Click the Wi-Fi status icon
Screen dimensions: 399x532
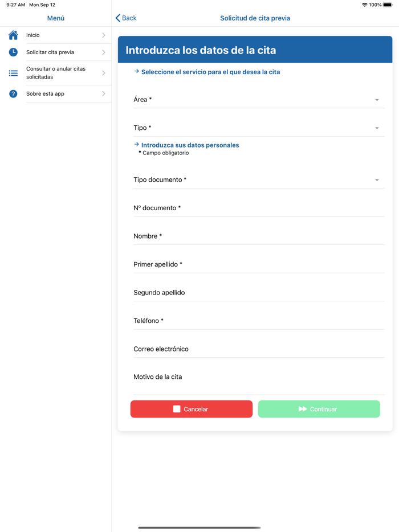point(364,5)
